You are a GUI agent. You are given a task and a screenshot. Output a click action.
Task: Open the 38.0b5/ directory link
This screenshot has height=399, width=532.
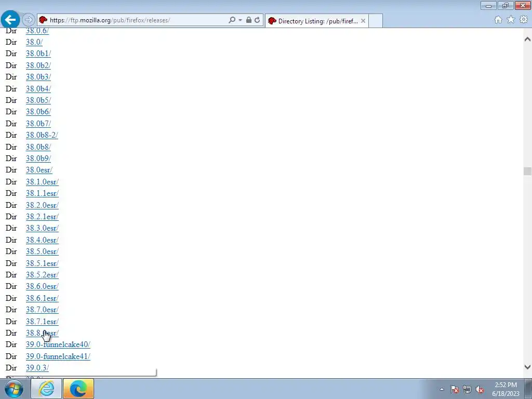(38, 100)
